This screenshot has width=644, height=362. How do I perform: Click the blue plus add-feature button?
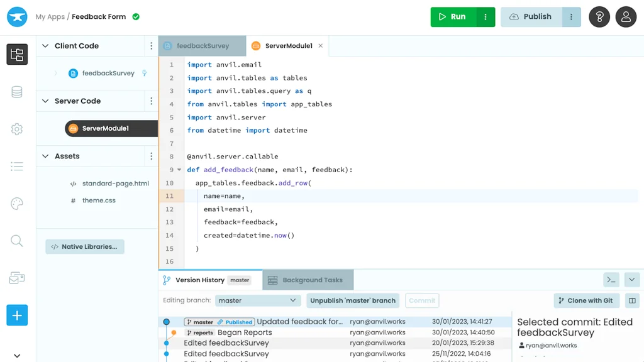pyautogui.click(x=17, y=315)
